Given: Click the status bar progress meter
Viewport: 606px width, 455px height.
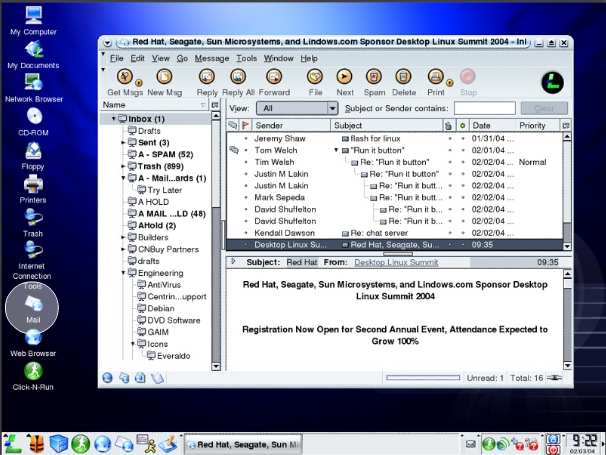Looking at the screenshot, I should tap(423, 378).
